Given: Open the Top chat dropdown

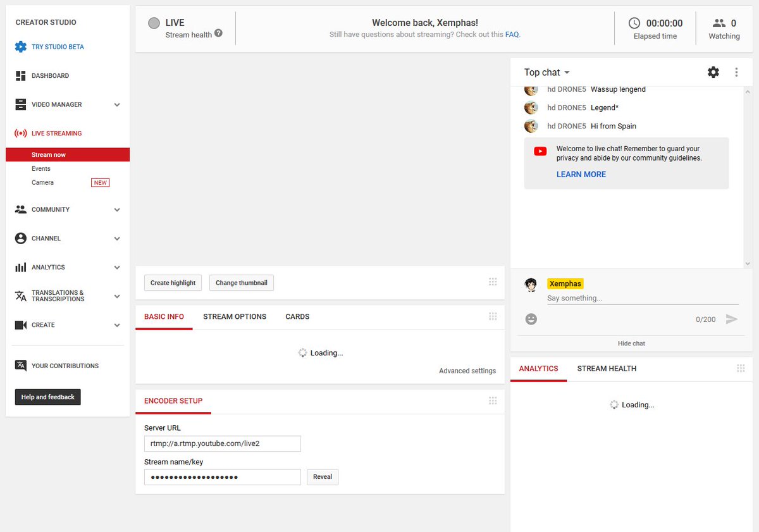Looking at the screenshot, I should click(x=547, y=72).
